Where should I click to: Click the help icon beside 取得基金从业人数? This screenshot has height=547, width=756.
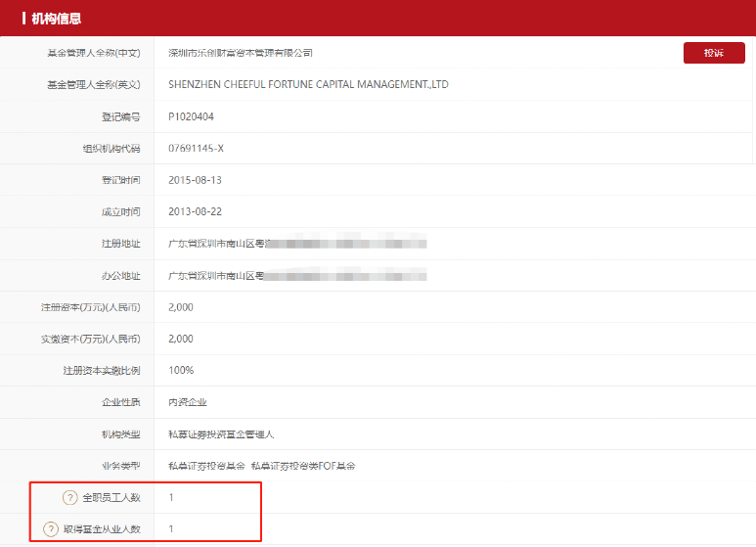coord(51,529)
